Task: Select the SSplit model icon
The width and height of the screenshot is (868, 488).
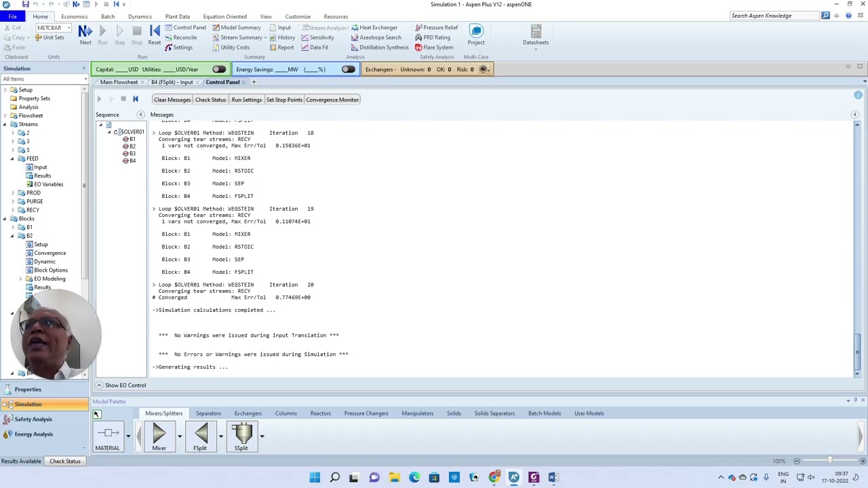Action: (241, 436)
